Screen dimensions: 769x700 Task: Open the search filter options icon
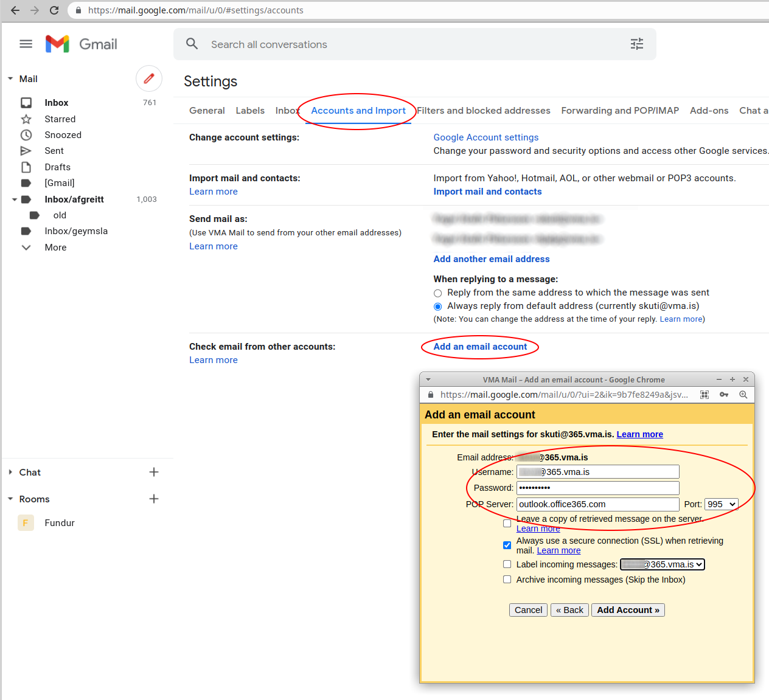click(x=637, y=44)
